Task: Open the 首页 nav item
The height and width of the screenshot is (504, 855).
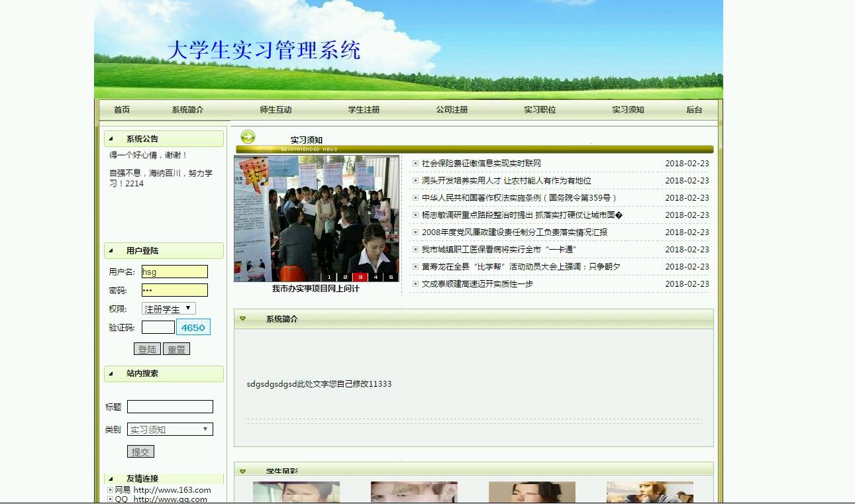Action: (122, 110)
